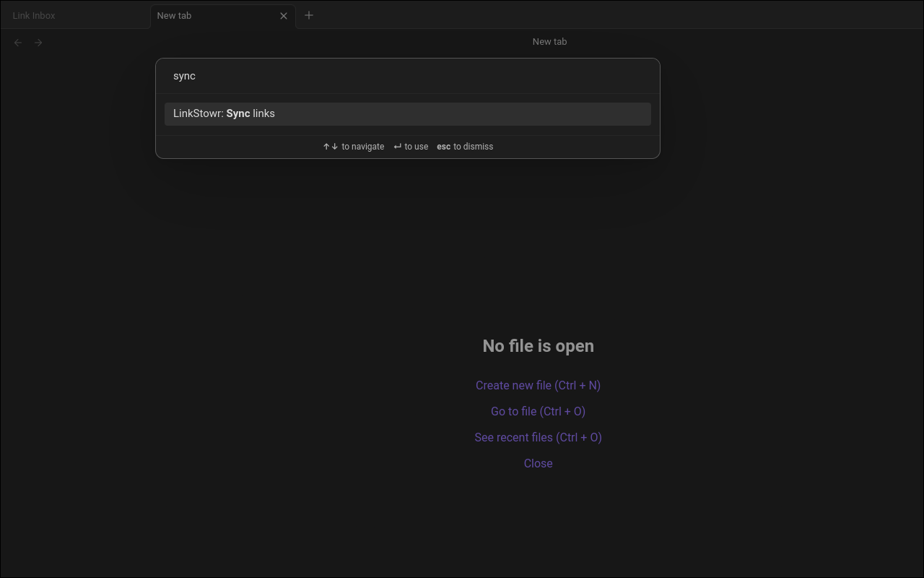Image resolution: width=924 pixels, height=578 pixels.
Task: Close the New tab with its X
Action: coord(284,16)
